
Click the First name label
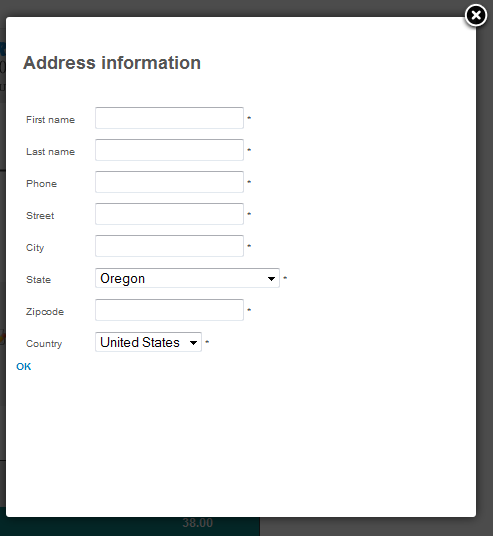point(50,120)
